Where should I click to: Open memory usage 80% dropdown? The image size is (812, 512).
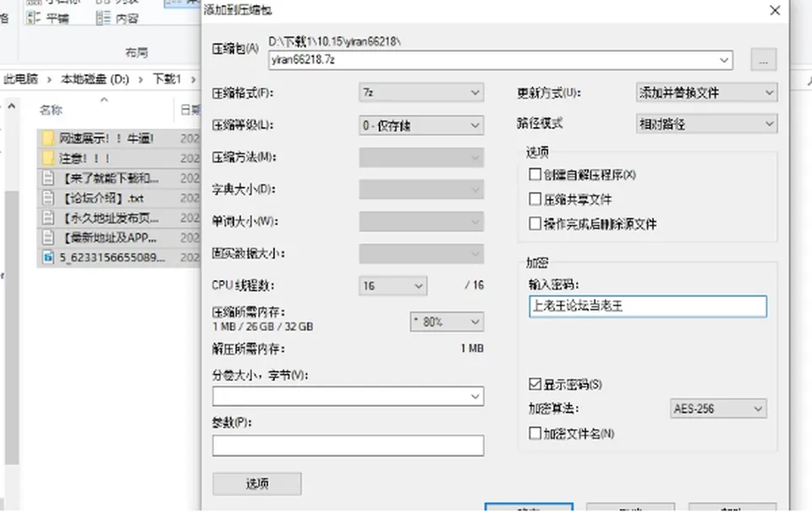(x=447, y=322)
